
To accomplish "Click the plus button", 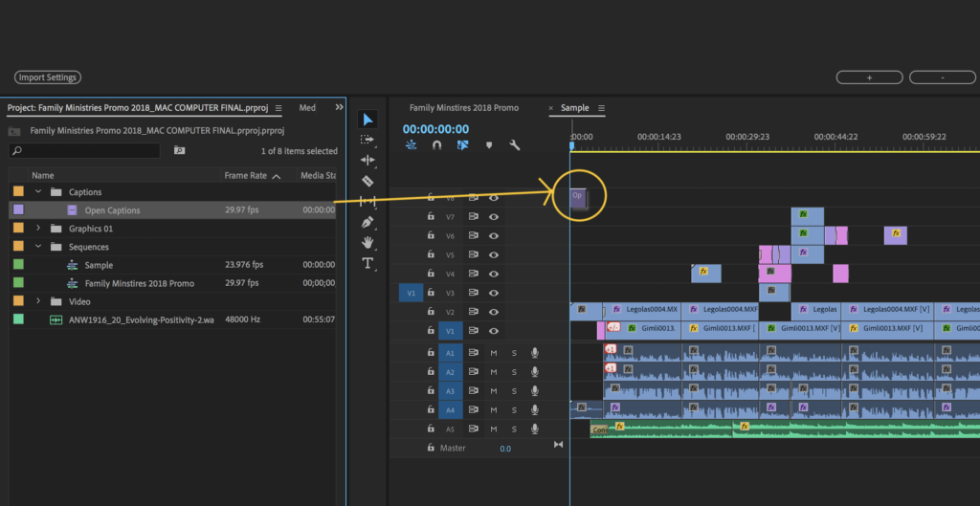I will click(x=869, y=77).
